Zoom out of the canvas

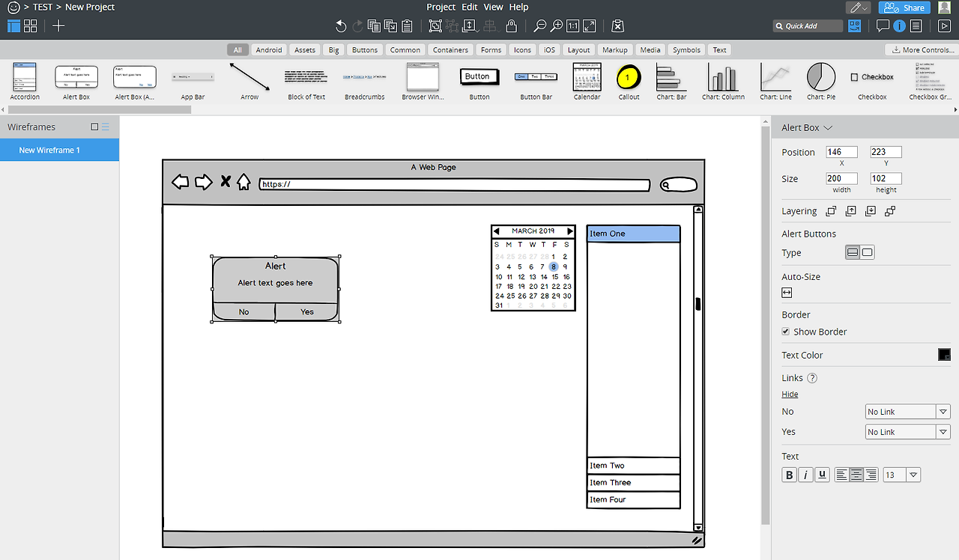[539, 26]
